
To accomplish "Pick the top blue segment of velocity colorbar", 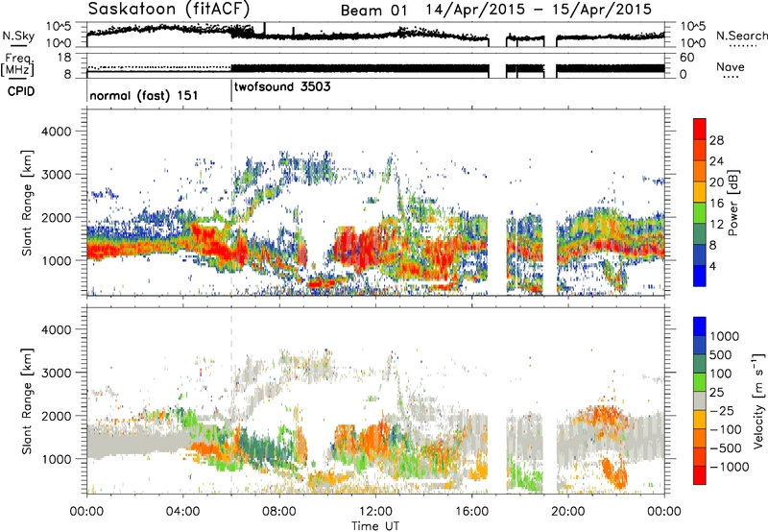I will 700,326.
